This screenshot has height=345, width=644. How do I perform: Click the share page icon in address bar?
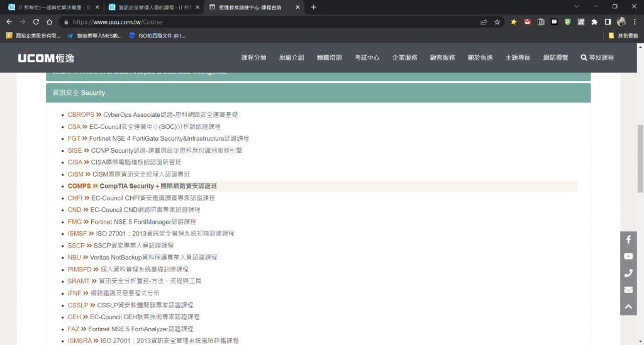tap(484, 22)
